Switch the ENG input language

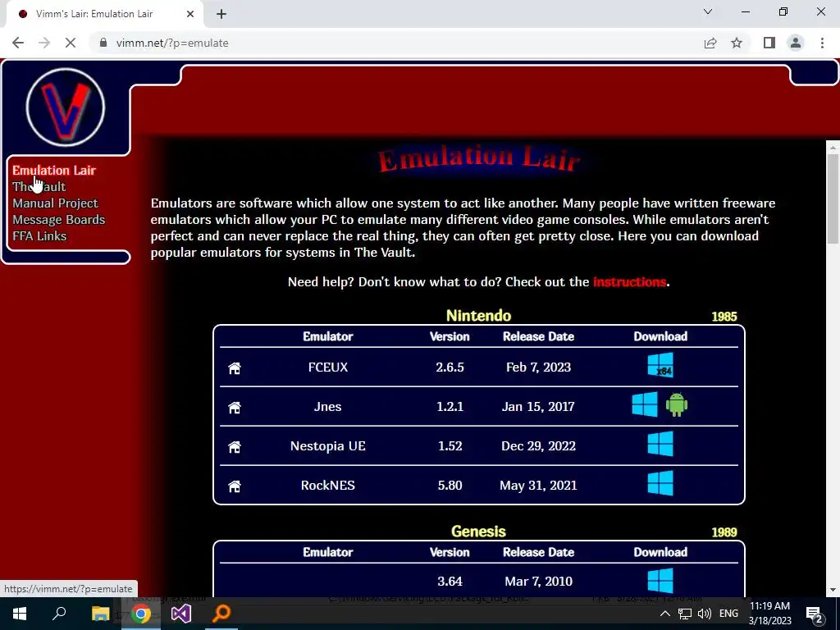(x=728, y=614)
